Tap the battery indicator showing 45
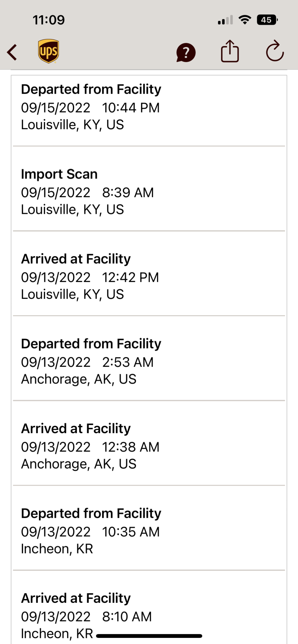 click(267, 20)
